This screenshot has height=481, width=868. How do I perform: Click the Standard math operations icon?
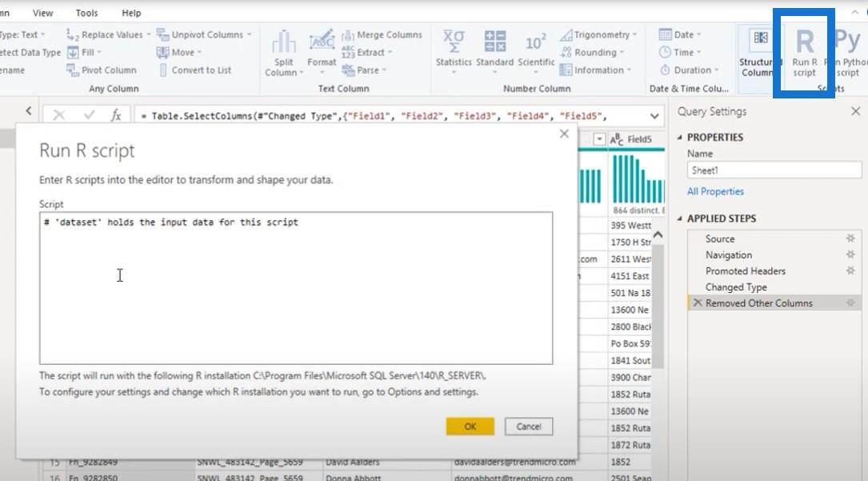coord(495,48)
